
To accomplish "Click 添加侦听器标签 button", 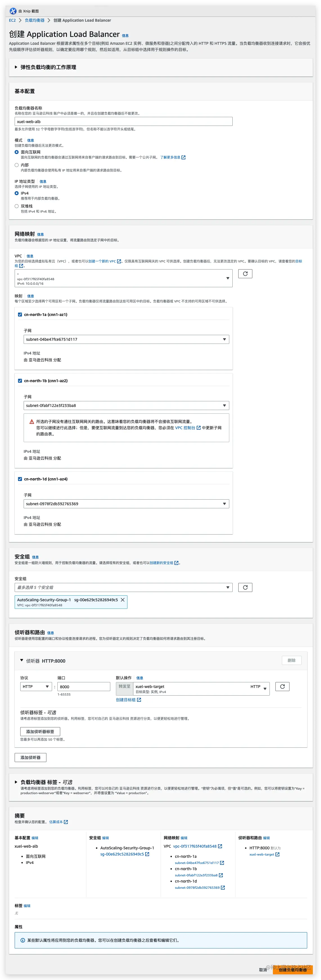I will pos(40,732).
